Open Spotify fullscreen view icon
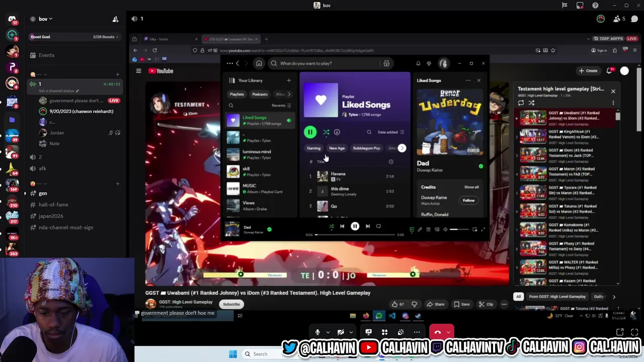Screen dimensions: 644x362 [x=483, y=229]
